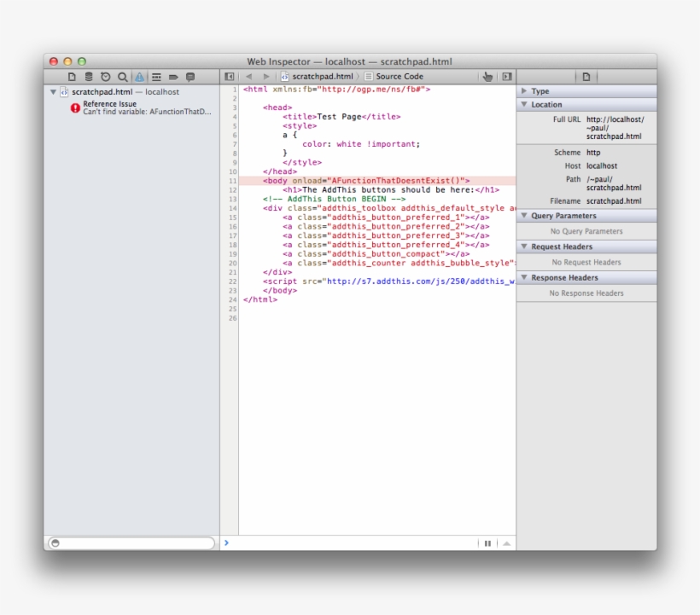Open the Storage navigator icon
Viewport: 700px width, 615px height.
89,77
